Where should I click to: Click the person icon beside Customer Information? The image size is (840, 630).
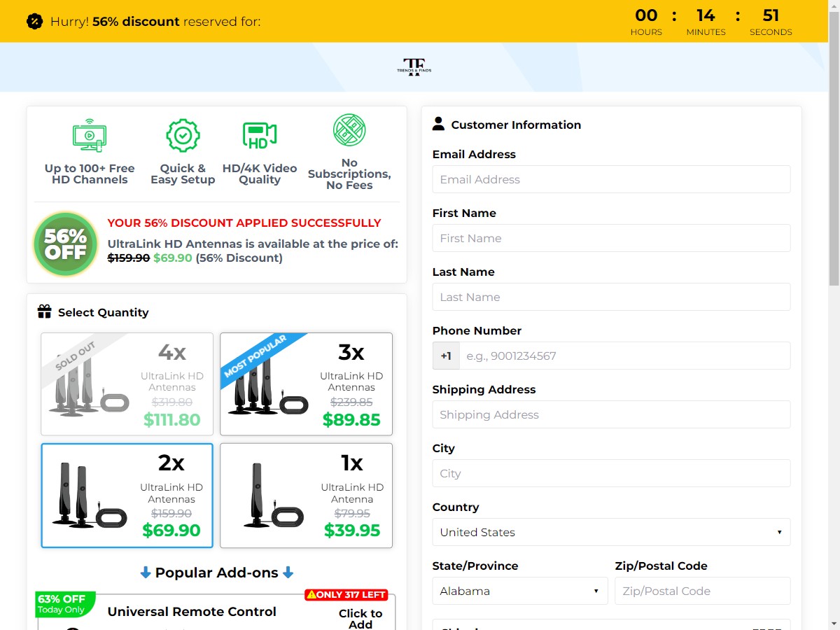click(439, 124)
